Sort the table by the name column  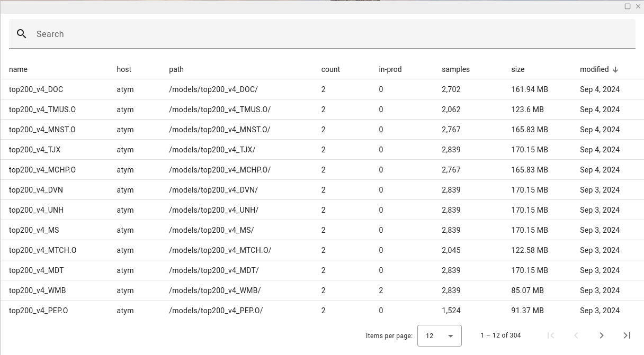pos(18,69)
